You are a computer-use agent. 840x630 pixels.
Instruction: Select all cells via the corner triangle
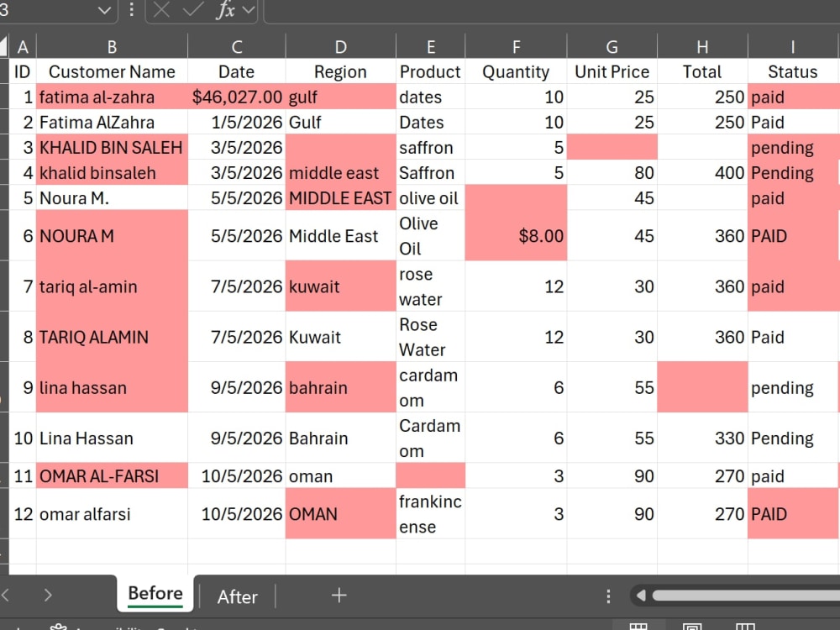tap(4, 46)
